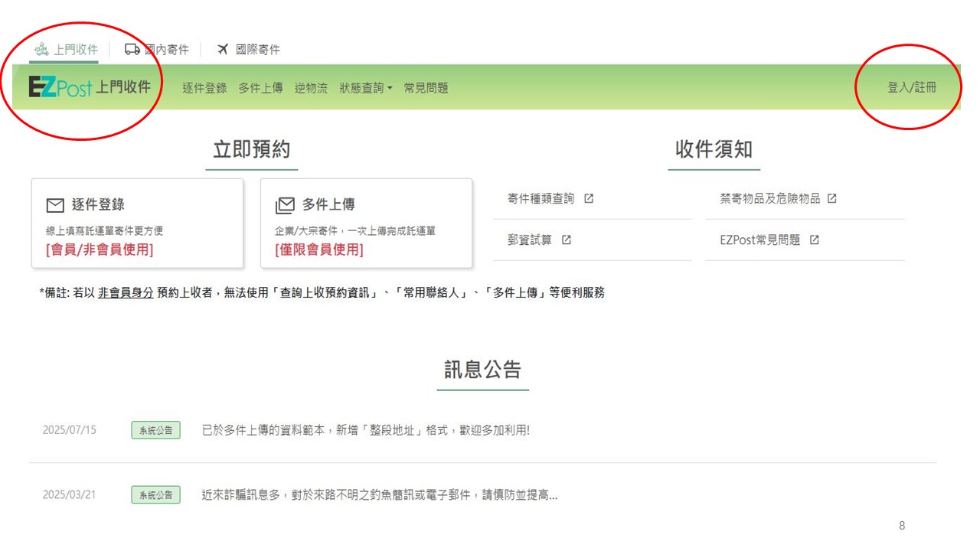Open the 寄件種類查詢 link
Screen dimensions: 980x551
click(541, 198)
